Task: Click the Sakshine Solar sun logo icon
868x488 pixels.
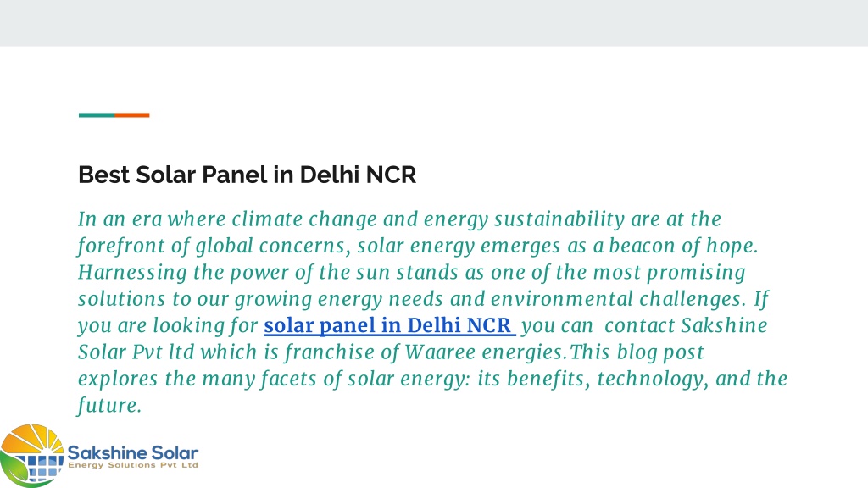Action: [x=32, y=456]
